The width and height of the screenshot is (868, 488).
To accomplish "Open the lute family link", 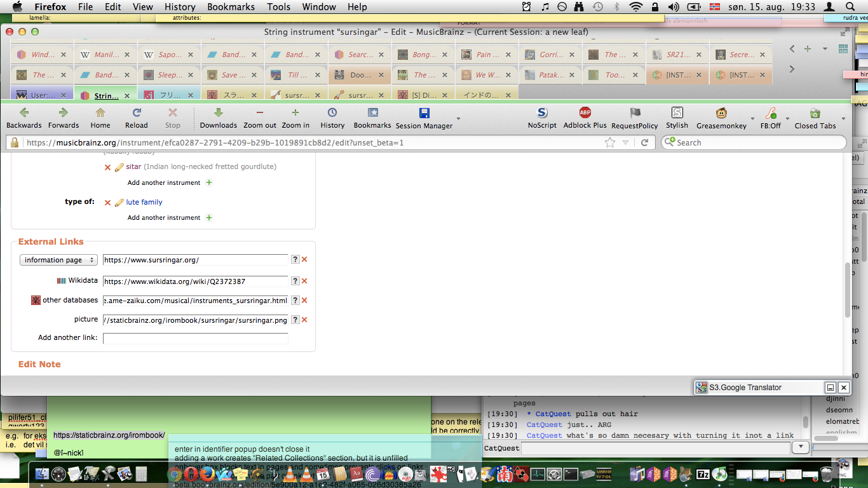I will click(144, 202).
